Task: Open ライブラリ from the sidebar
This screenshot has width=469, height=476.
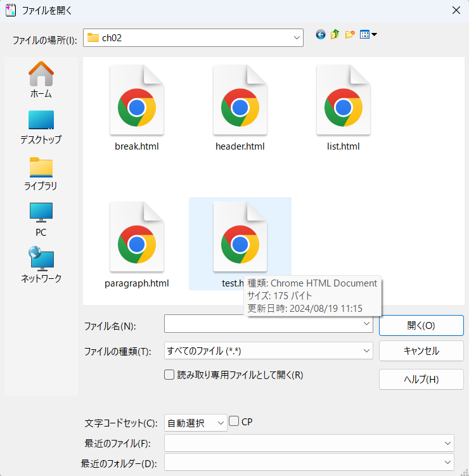Action: pyautogui.click(x=41, y=173)
